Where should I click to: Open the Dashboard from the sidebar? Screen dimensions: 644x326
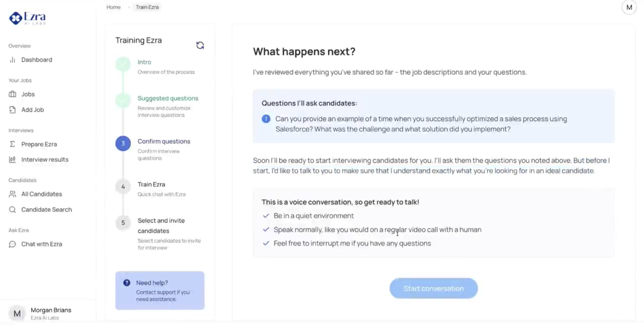(36, 60)
